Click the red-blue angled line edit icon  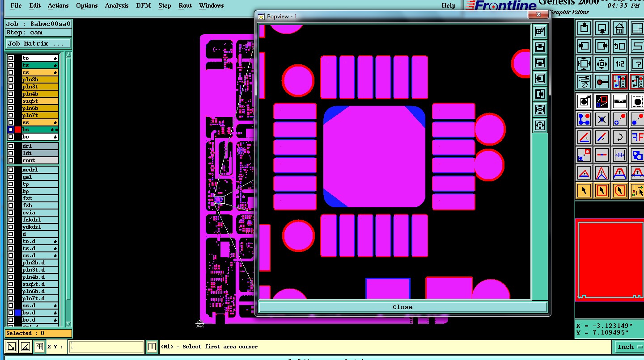click(584, 137)
